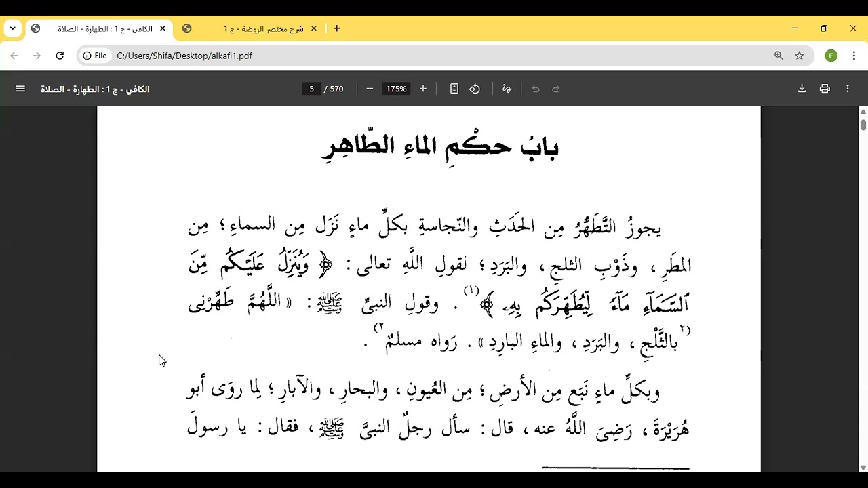Open the browser zoom magnifier icon
This screenshot has height=488, width=868.
tap(778, 56)
